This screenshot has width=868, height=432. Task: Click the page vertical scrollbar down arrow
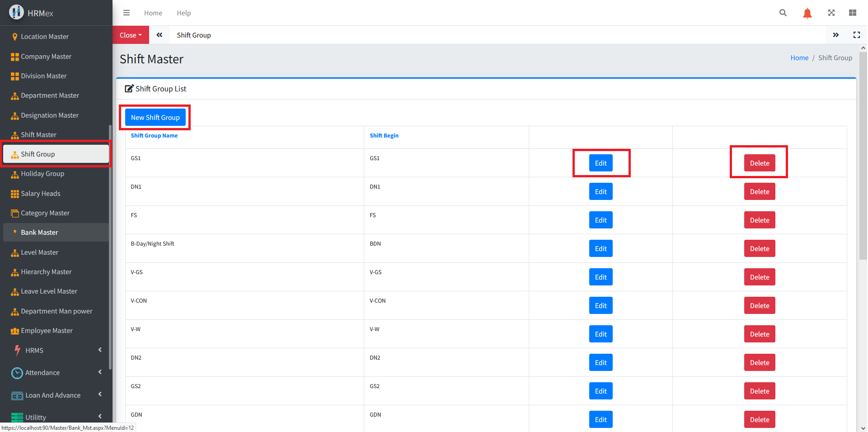point(863,428)
